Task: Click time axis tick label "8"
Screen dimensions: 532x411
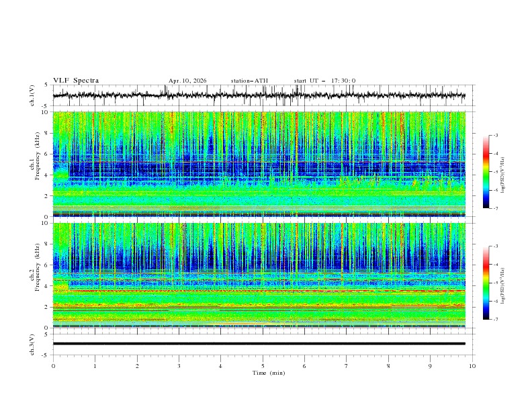Action: tap(388, 366)
